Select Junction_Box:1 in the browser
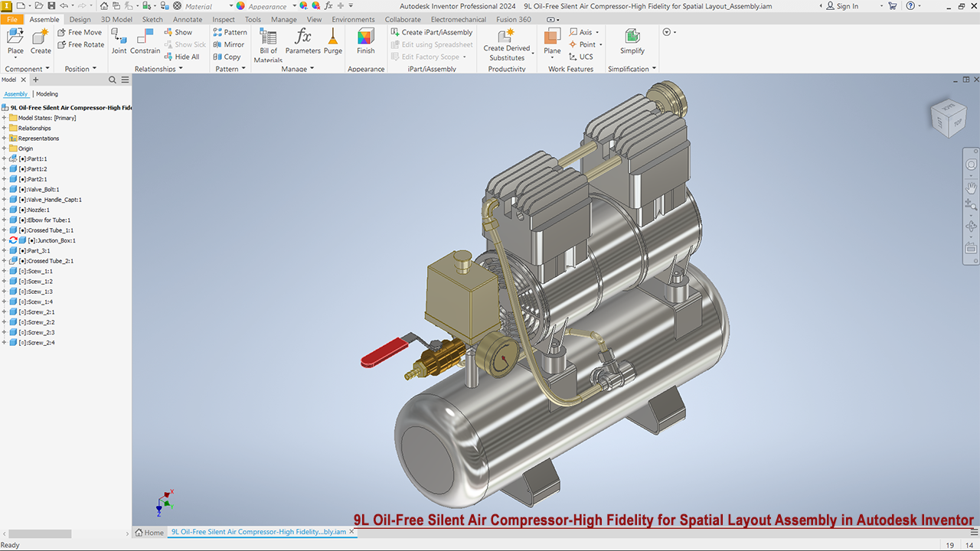This screenshot has width=980, height=551. point(51,240)
